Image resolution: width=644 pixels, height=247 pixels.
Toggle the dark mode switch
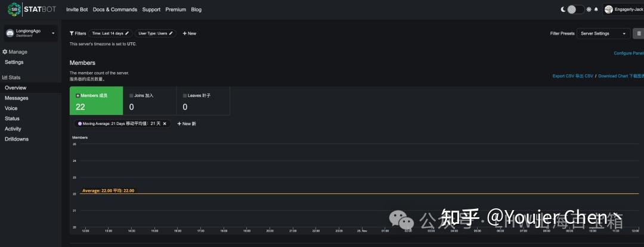(x=575, y=10)
